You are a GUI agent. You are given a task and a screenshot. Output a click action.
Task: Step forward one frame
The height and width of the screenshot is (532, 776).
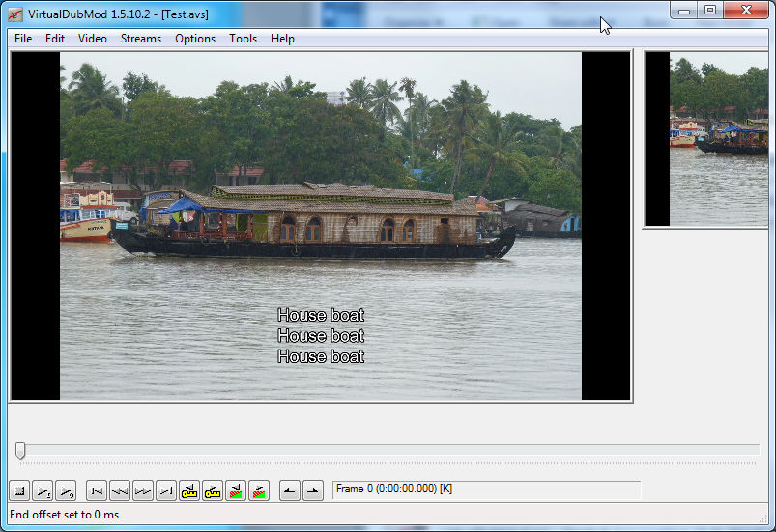coord(143,490)
